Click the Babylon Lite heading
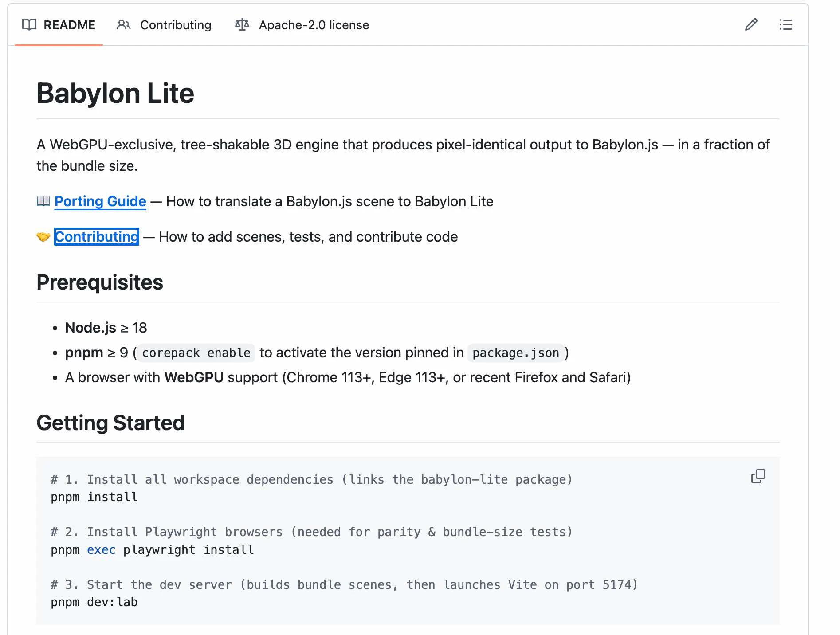840x635 pixels. pyautogui.click(x=115, y=94)
